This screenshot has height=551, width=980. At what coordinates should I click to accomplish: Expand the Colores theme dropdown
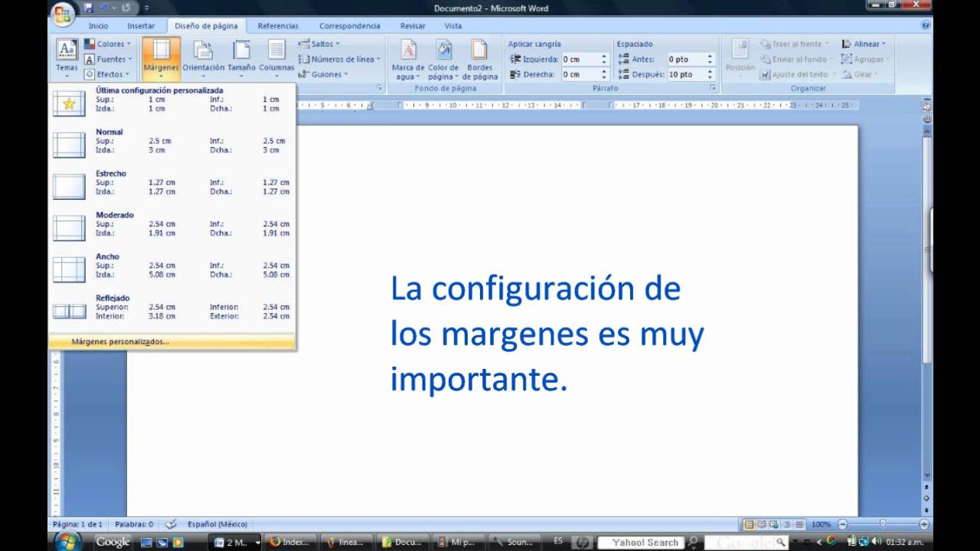(x=107, y=44)
